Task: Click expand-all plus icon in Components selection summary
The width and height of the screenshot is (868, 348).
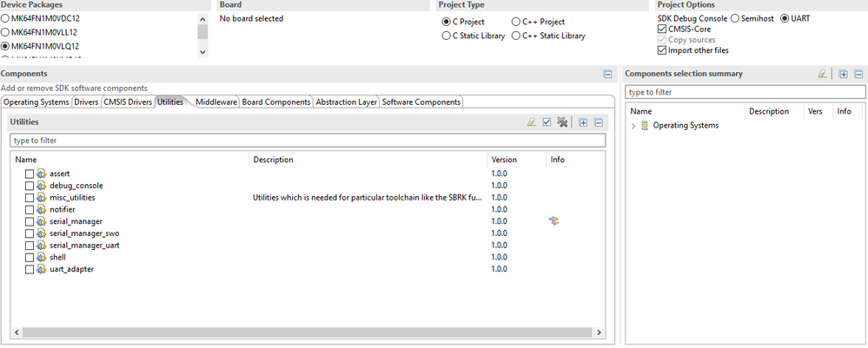Action: click(x=843, y=74)
